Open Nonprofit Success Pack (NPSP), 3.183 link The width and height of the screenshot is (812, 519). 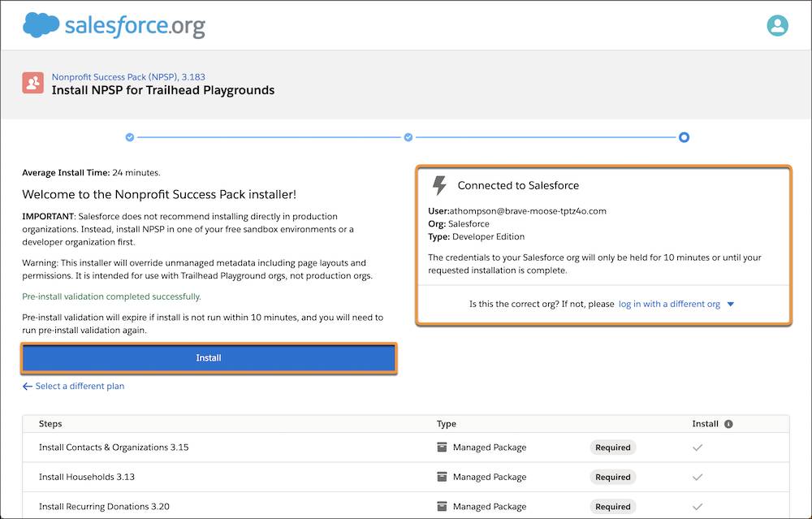[128, 76]
